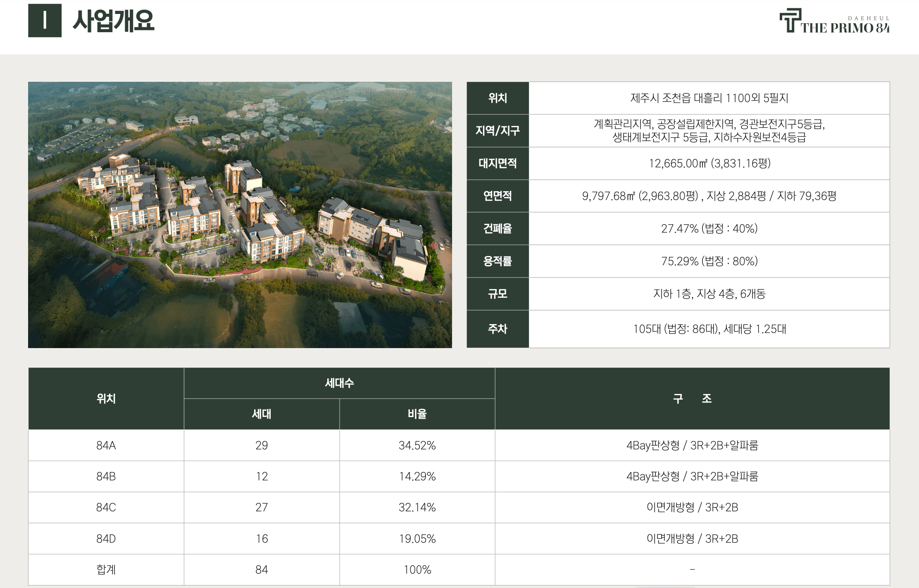Screen dimensions: 919x588
Task: Select the 규모 row label
Action: (498, 294)
